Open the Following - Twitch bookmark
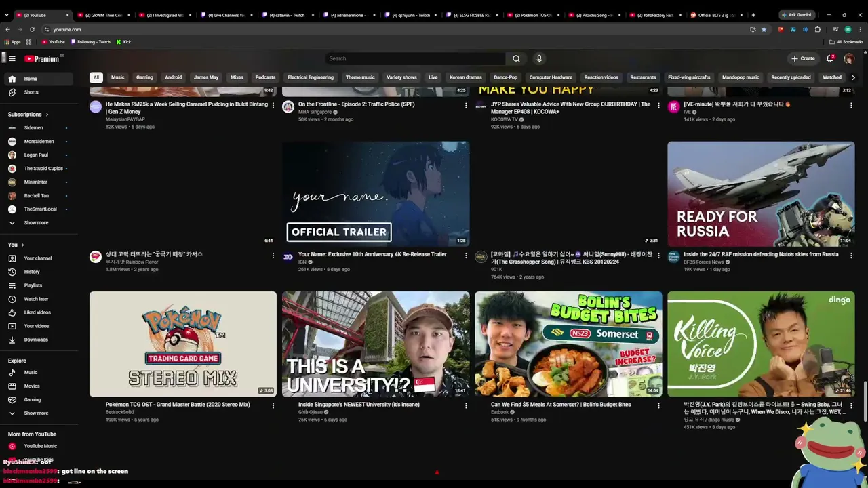The image size is (868, 488). click(90, 42)
